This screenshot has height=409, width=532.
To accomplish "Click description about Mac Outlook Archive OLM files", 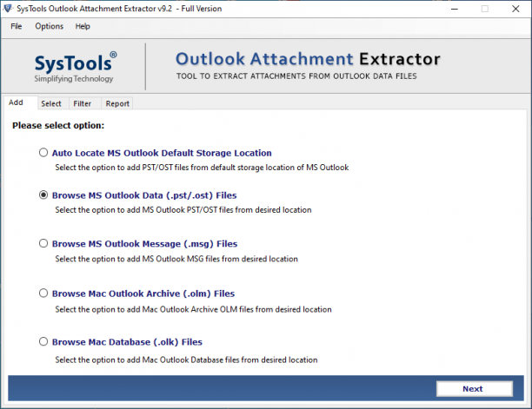I will [193, 309].
